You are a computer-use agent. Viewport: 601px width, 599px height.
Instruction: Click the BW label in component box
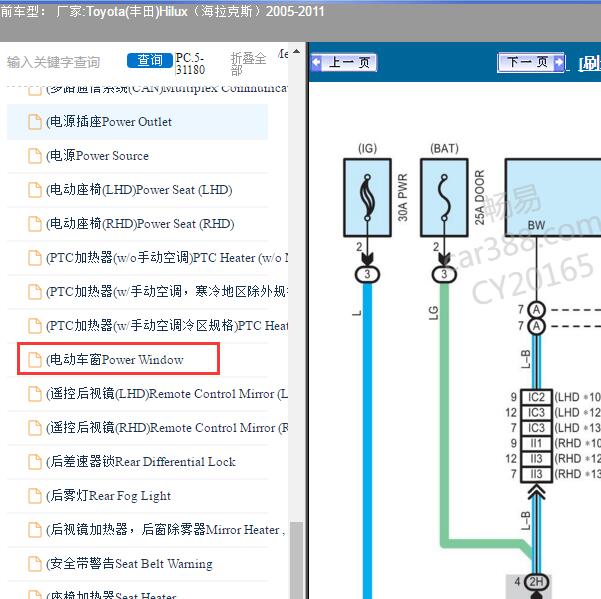536,225
